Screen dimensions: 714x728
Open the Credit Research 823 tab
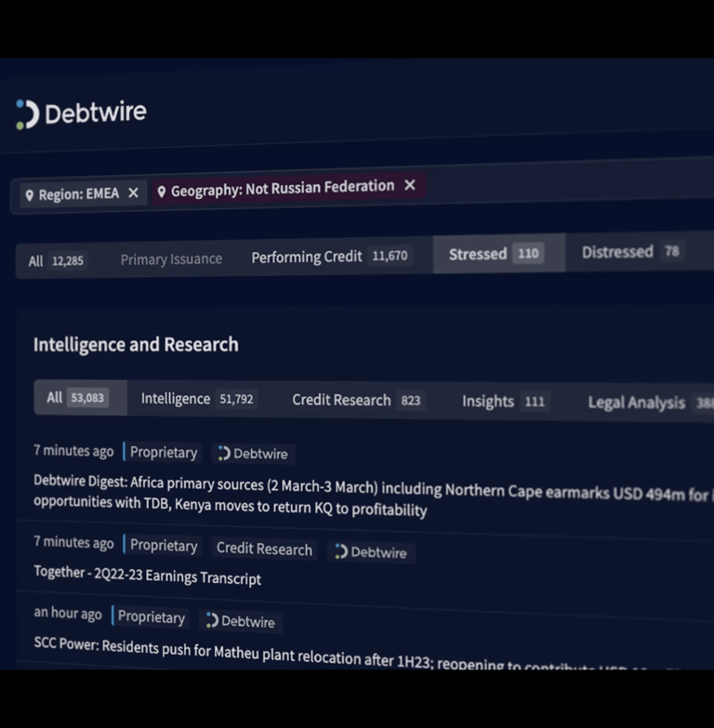[x=357, y=400]
